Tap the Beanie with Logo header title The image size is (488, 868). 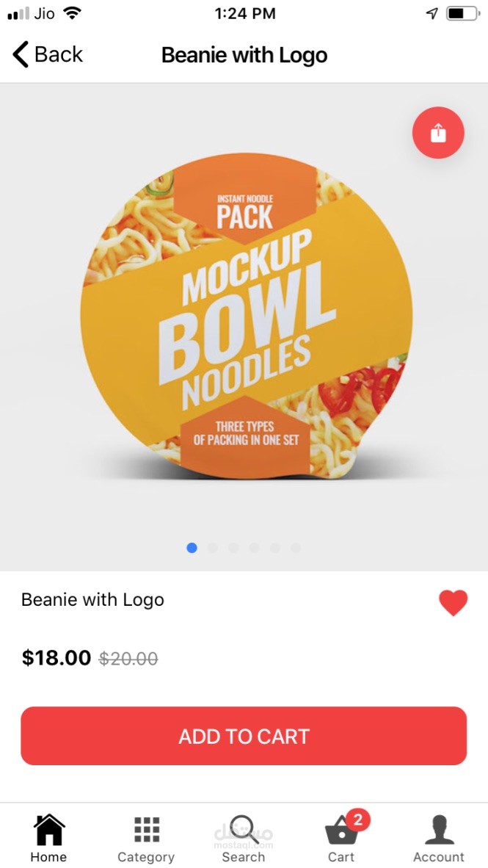tap(244, 55)
